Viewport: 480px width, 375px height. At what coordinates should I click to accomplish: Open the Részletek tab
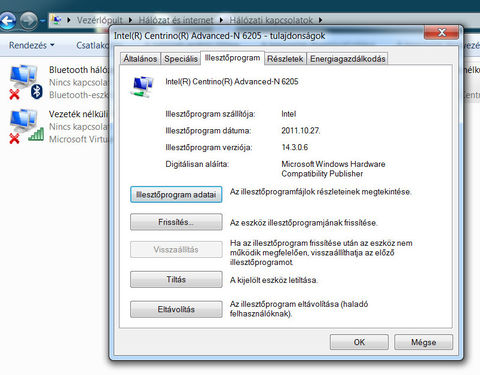click(x=285, y=59)
